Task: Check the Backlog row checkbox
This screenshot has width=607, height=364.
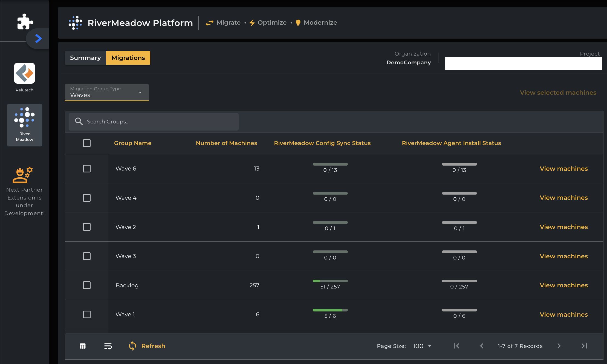Action: pyautogui.click(x=87, y=285)
